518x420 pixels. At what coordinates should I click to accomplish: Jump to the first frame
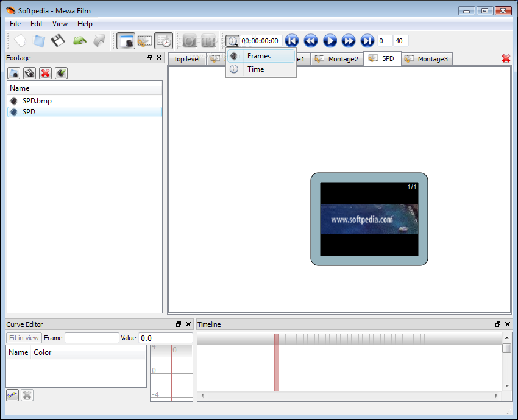click(x=292, y=41)
